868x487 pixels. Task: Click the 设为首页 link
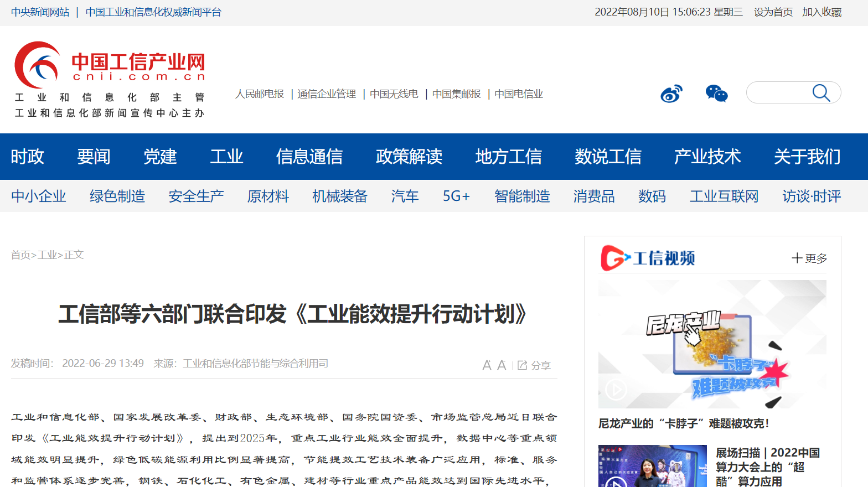tap(773, 12)
